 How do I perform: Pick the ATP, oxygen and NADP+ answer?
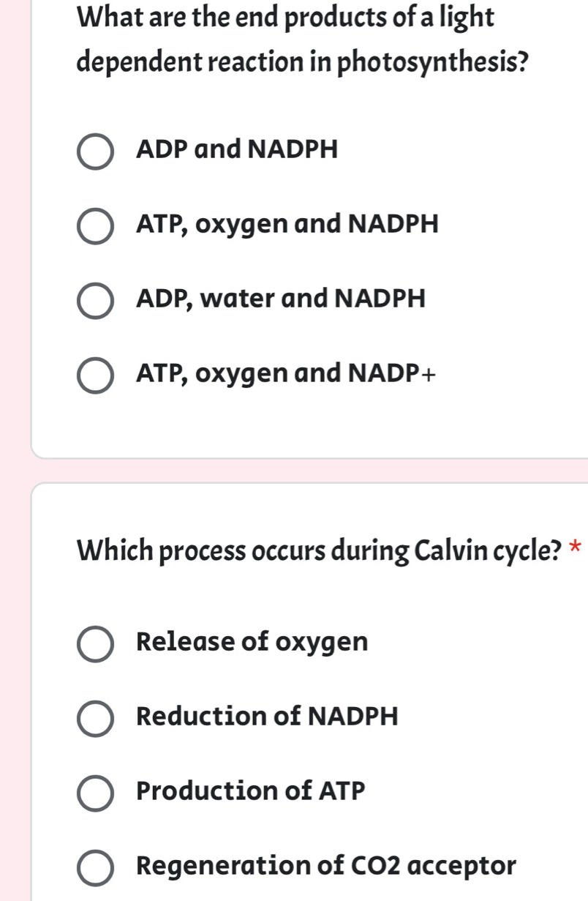[x=94, y=375]
